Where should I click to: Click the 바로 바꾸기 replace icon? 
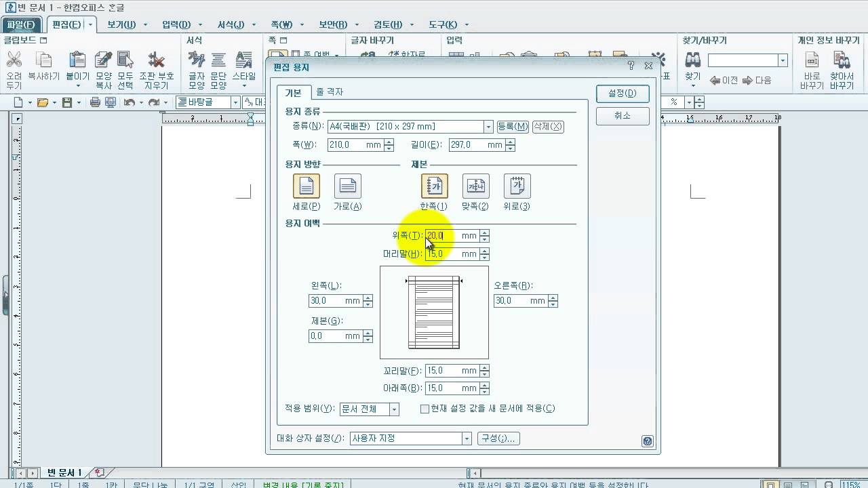(x=812, y=61)
